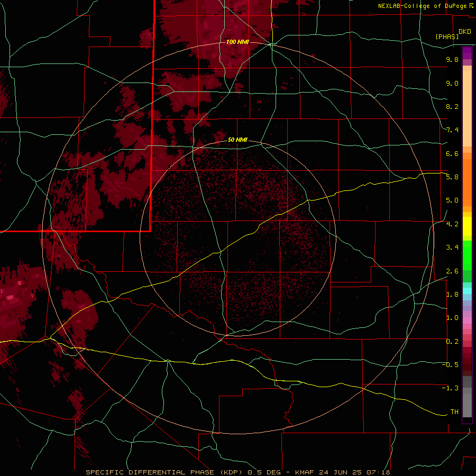This screenshot has width=476, height=476.
Task: Click the -1.3 value on color scale
Action: [450, 388]
